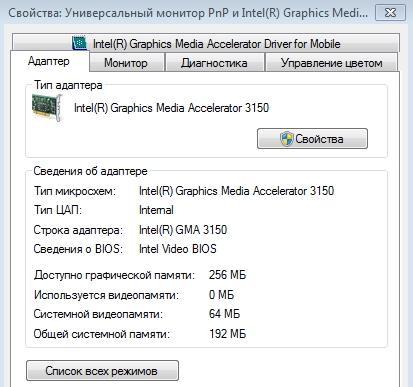Image resolution: width=413 pixels, height=387 pixels.
Task: Select the Адаптер tab
Action: point(49,61)
